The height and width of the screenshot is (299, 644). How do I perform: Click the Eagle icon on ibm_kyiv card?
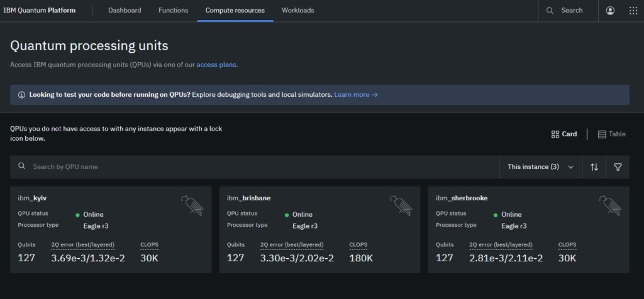click(191, 205)
